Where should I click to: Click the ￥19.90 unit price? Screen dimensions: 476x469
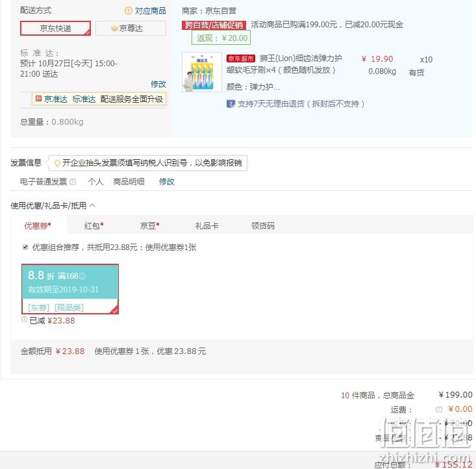[377, 59]
